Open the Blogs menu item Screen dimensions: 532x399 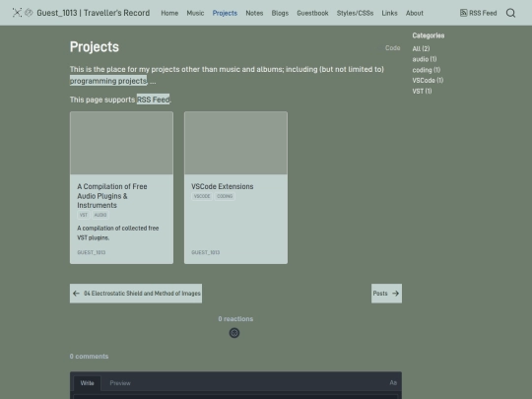280,13
